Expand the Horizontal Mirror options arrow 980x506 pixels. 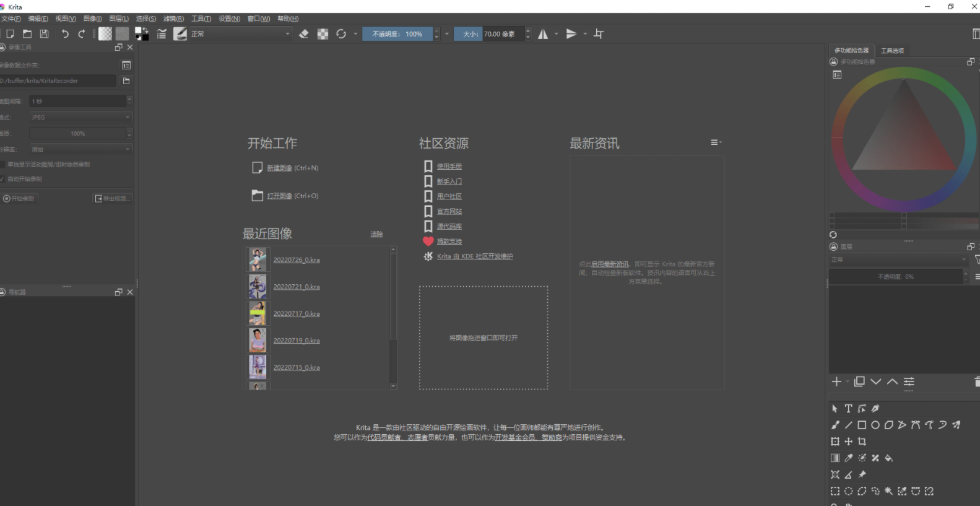[556, 34]
